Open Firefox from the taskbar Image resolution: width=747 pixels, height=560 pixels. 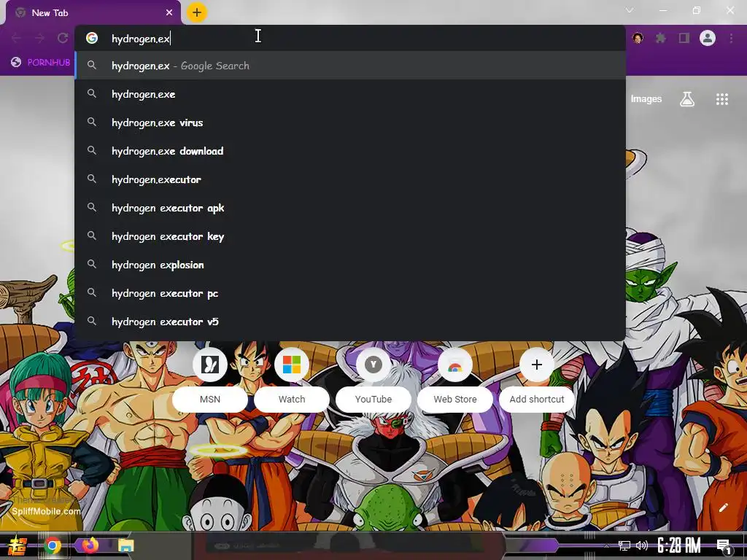point(90,545)
